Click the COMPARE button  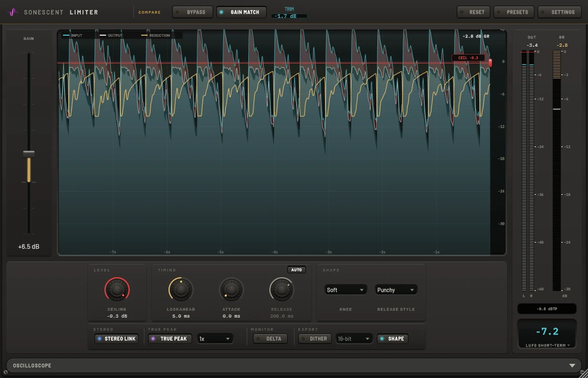149,13
